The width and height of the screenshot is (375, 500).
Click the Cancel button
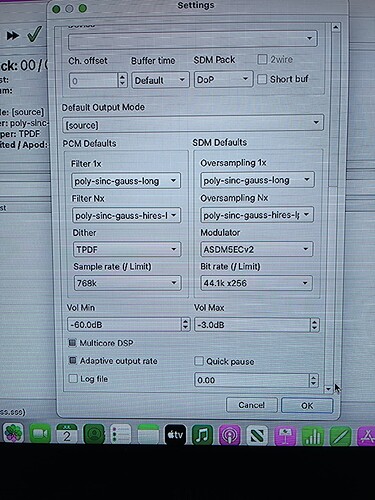tap(252, 405)
